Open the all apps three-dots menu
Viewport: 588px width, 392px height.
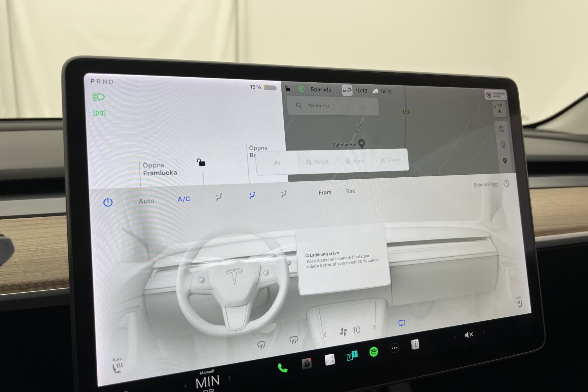[x=395, y=348]
